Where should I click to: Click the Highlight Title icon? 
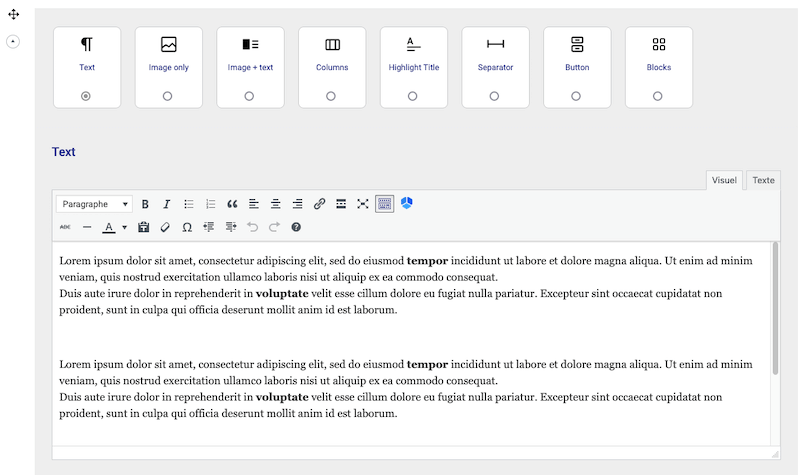(414, 44)
